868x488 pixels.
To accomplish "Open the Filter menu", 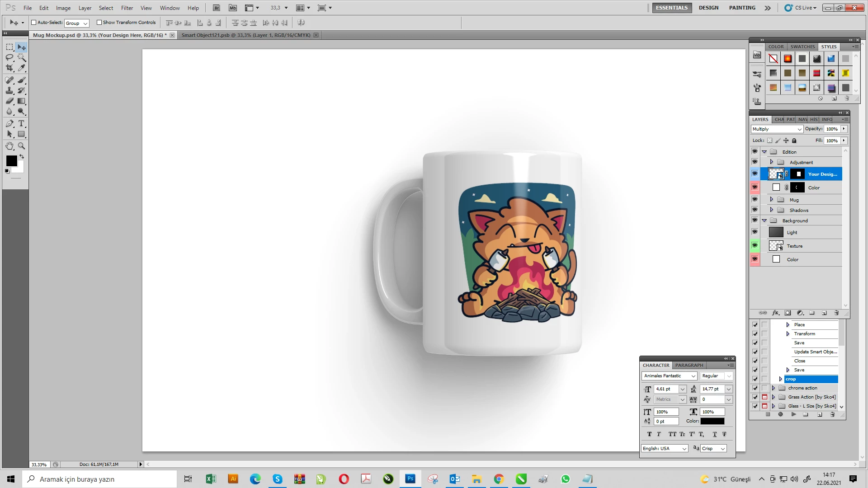I will (127, 8).
